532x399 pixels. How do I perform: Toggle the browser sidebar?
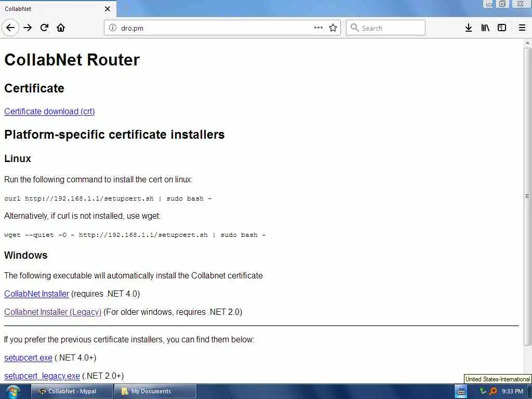(502, 28)
